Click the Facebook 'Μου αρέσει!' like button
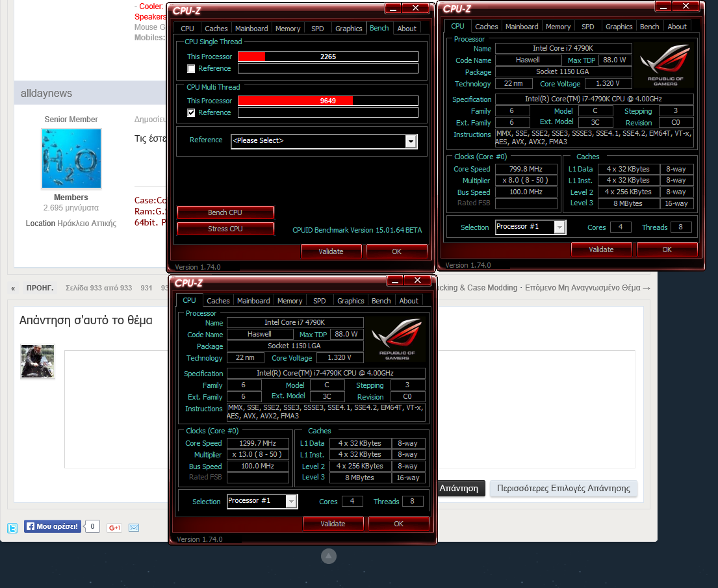Screen dimensions: 718x588 click(53, 527)
